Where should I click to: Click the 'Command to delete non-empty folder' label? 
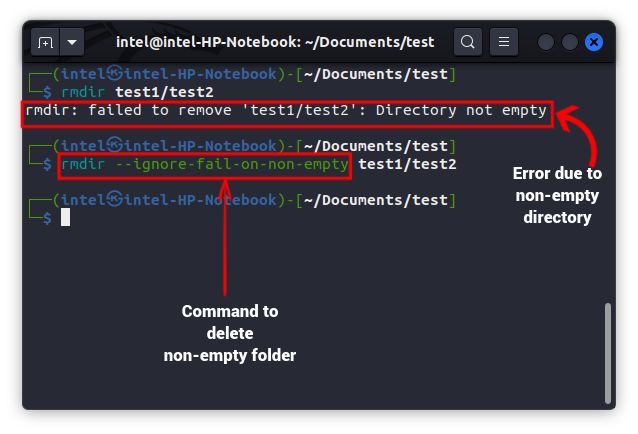click(230, 332)
